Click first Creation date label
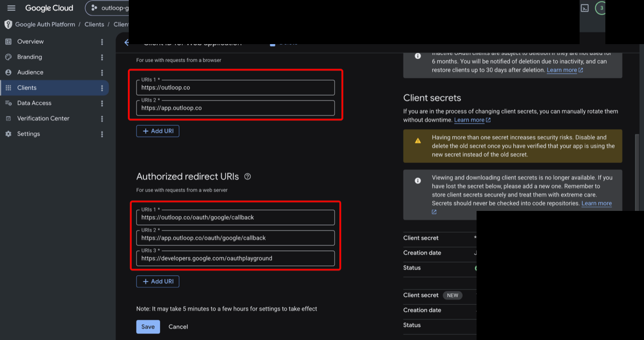 [x=422, y=253]
